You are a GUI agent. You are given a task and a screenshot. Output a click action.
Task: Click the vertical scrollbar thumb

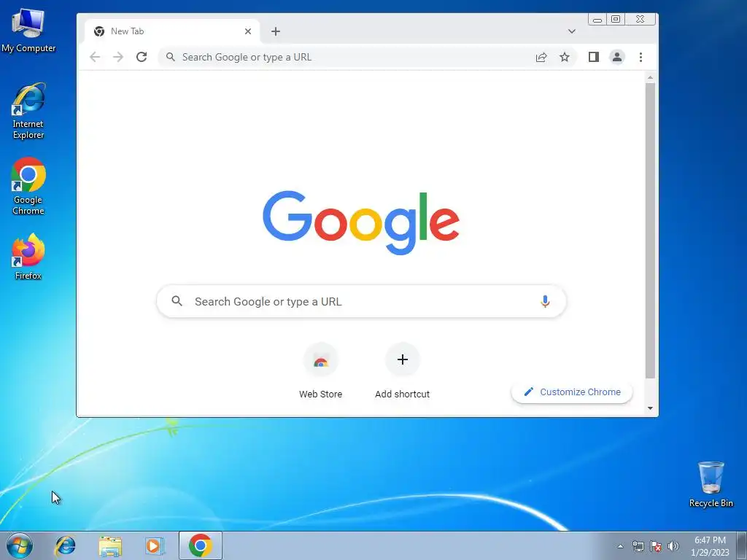[650, 231]
